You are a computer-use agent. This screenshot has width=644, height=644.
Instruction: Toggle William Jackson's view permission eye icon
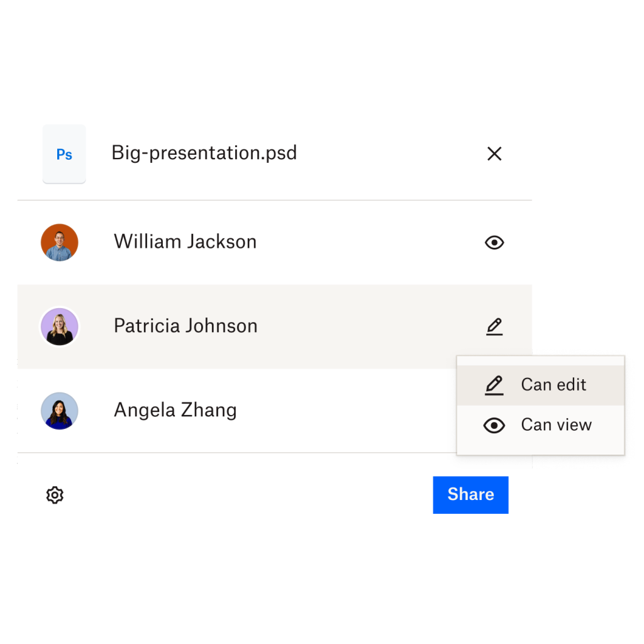(x=494, y=243)
